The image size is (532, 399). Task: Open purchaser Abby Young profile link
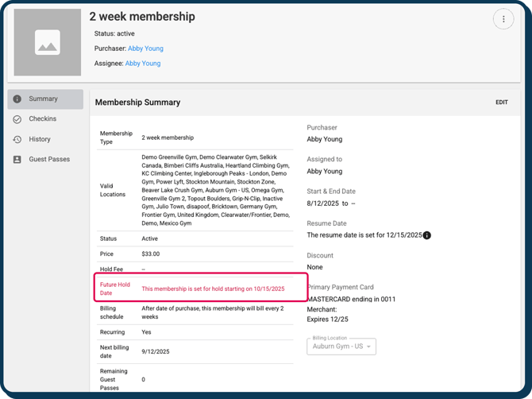click(x=145, y=48)
